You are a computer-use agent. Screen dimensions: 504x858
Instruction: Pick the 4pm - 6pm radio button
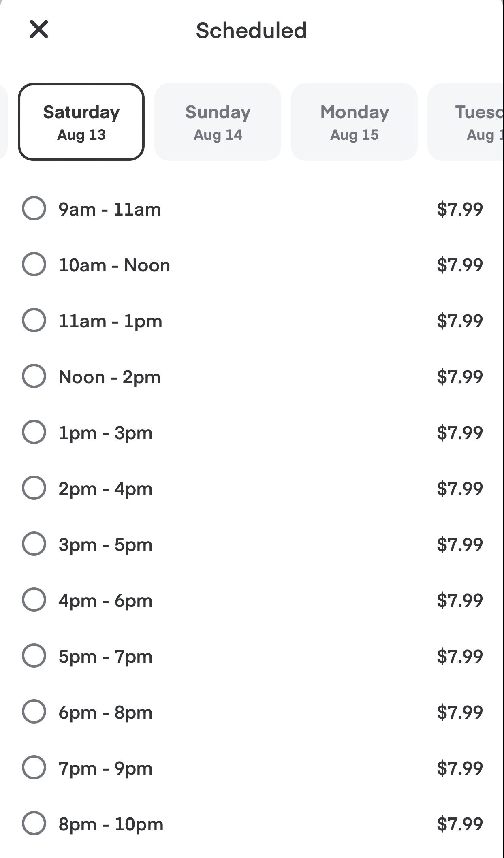[34, 600]
